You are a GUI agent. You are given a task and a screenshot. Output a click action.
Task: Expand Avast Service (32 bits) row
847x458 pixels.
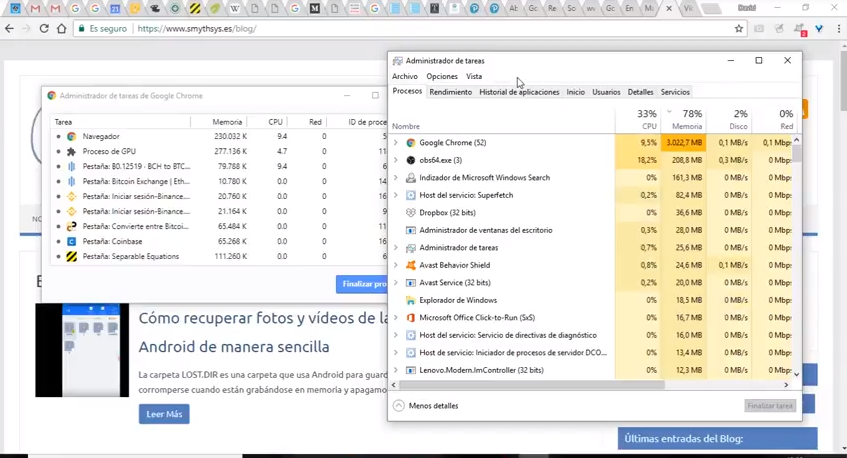(396, 282)
